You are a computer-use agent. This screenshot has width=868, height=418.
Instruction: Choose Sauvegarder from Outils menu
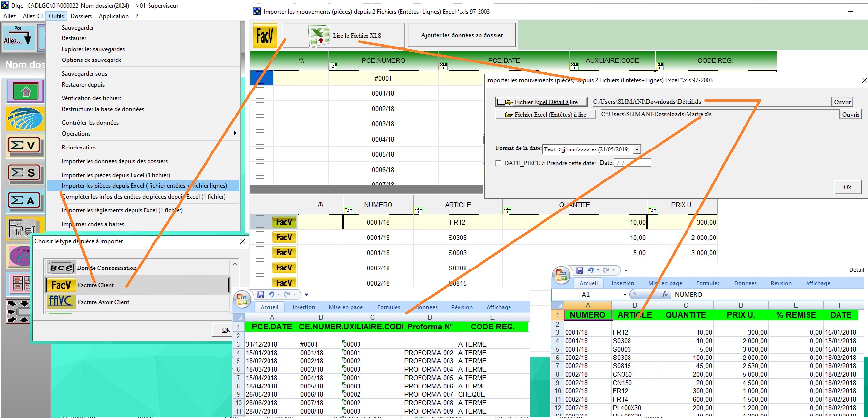[x=78, y=28]
